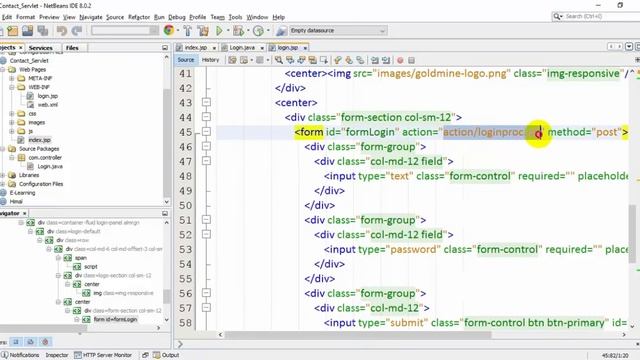Expand the images folder
The height and width of the screenshot is (360, 640).
tap(12, 122)
